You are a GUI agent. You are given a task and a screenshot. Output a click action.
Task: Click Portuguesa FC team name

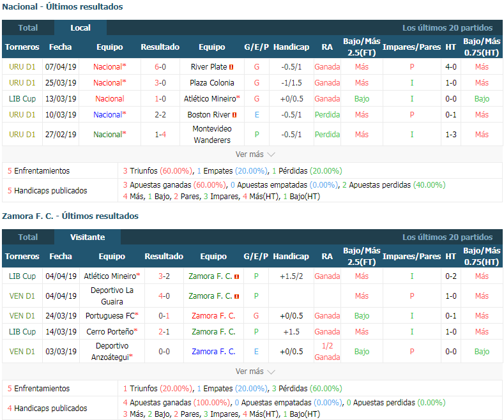point(110,316)
